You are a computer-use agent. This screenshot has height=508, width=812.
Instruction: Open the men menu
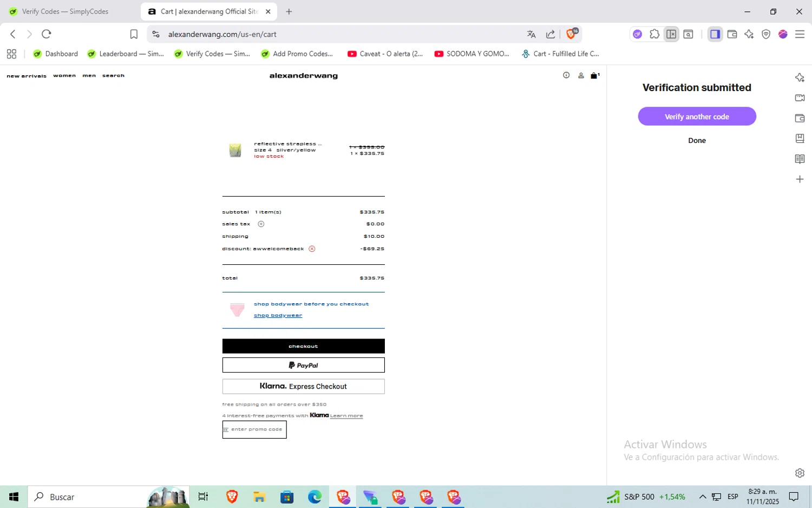(89, 76)
